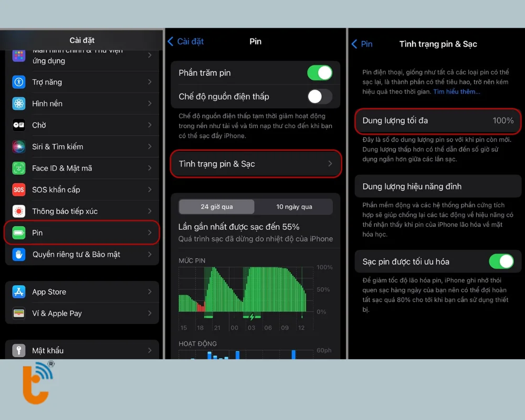The height and width of the screenshot is (420, 525).
Task: Switch to the 10 ngày qua tab
Action: tap(294, 206)
